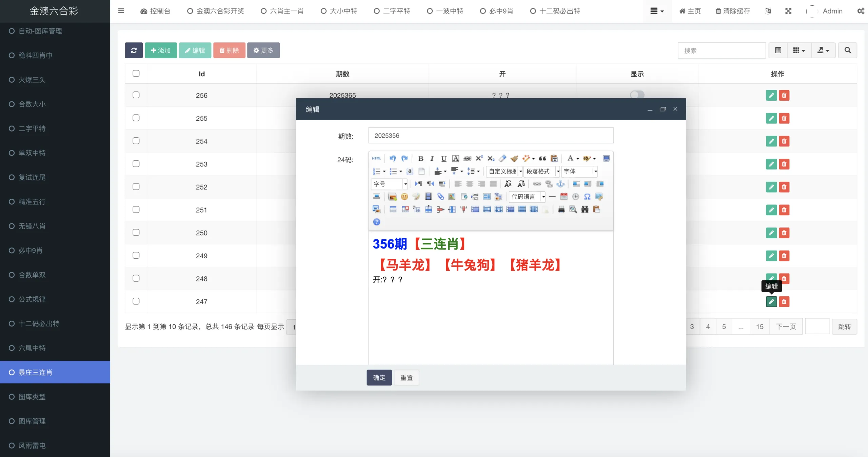Expand the column visibility grid dropdown
The height and width of the screenshot is (457, 868).
click(x=799, y=50)
